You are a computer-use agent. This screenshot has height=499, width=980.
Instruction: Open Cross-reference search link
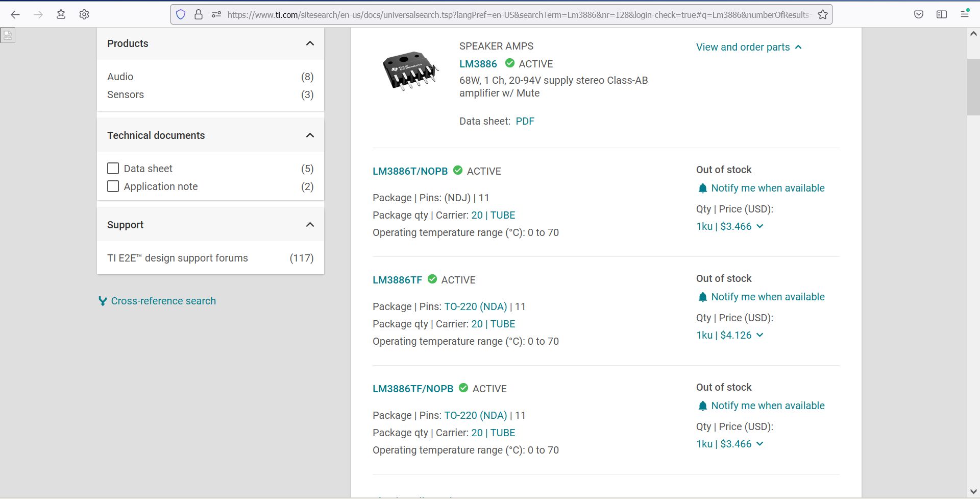163,301
